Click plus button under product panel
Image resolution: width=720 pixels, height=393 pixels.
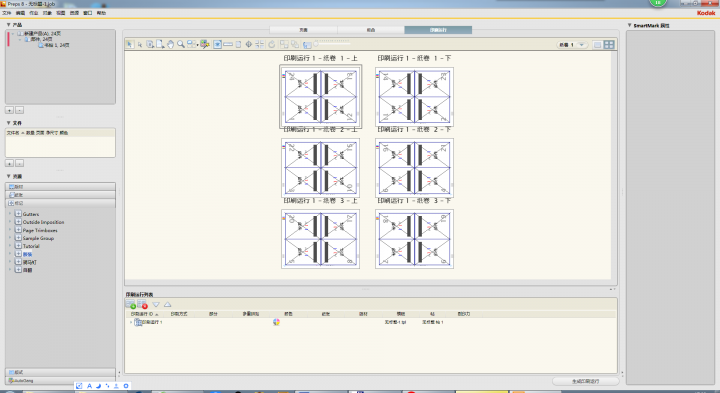[x=9, y=110]
